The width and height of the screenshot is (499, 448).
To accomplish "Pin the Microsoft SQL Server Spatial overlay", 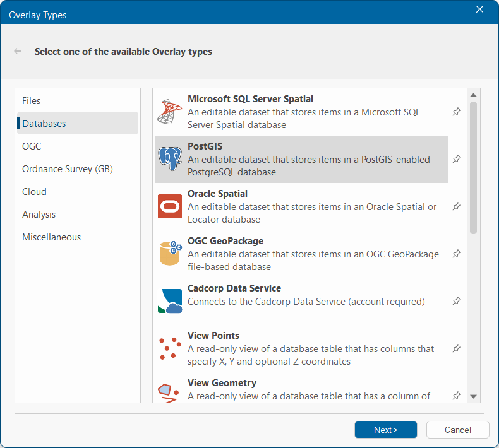I will click(457, 112).
